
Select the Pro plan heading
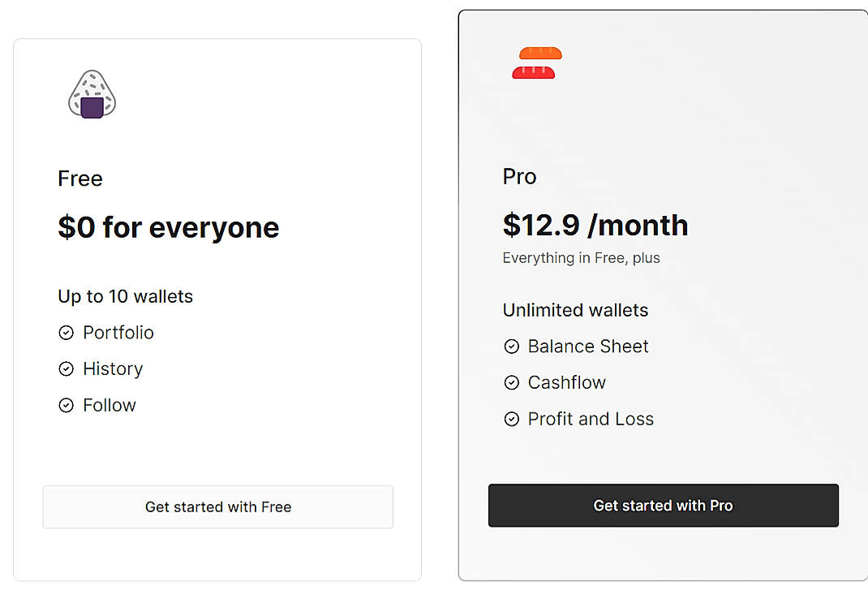(519, 176)
